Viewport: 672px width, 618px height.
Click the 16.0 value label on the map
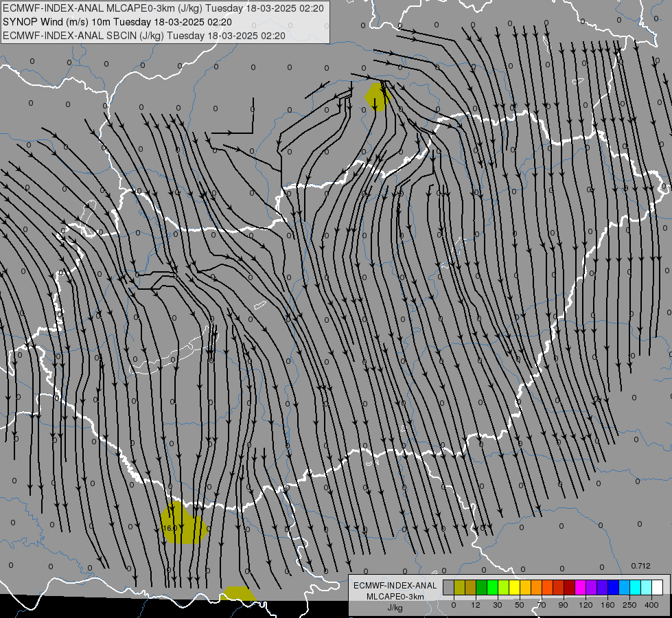click(x=170, y=528)
